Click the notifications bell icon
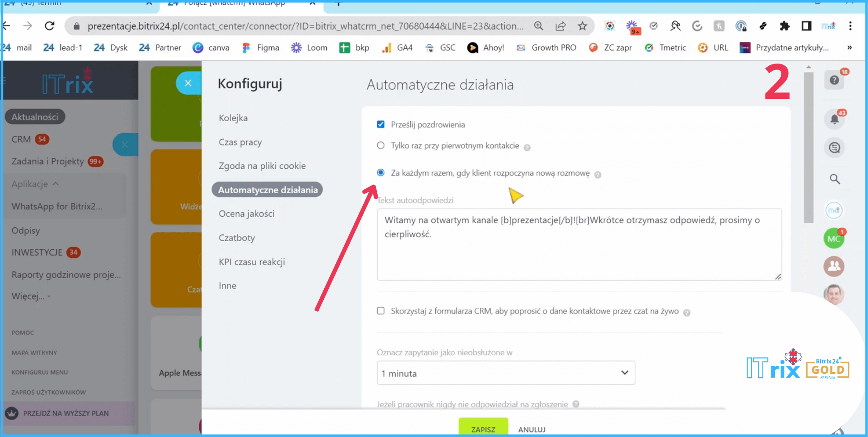 (x=834, y=119)
